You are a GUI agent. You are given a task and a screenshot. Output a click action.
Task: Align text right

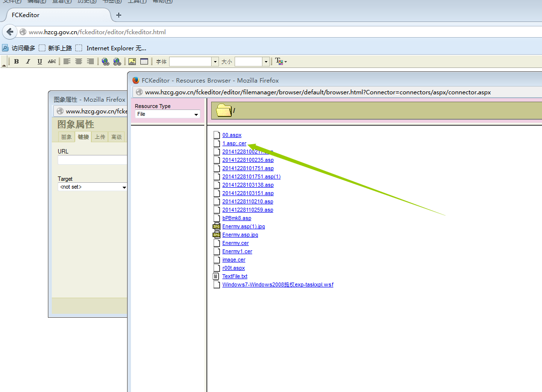(x=90, y=62)
